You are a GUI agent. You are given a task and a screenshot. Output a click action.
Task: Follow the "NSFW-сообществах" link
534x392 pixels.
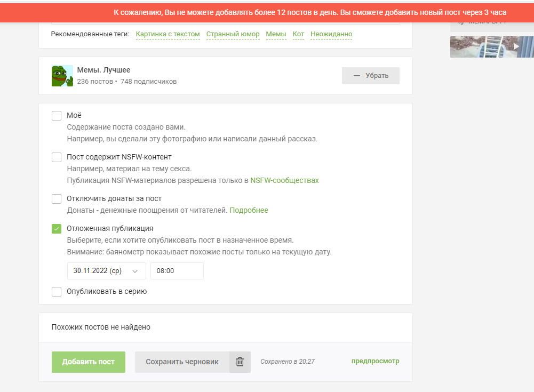(x=285, y=180)
